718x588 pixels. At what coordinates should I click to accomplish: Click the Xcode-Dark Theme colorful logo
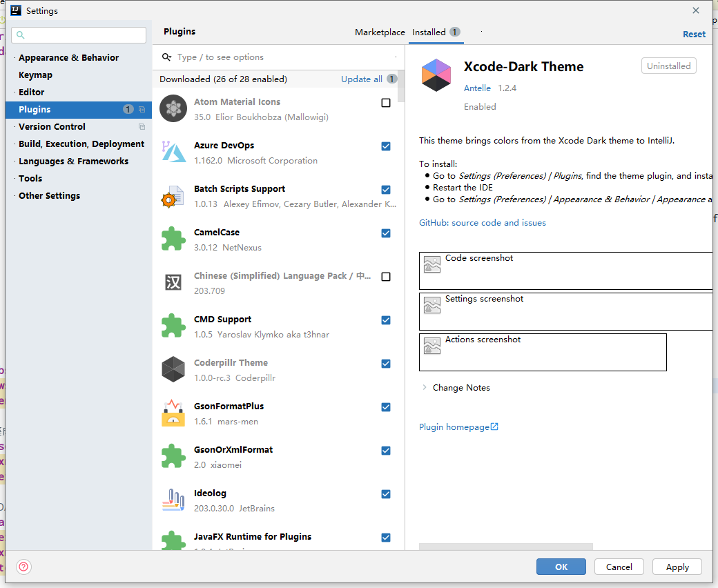[x=436, y=75]
